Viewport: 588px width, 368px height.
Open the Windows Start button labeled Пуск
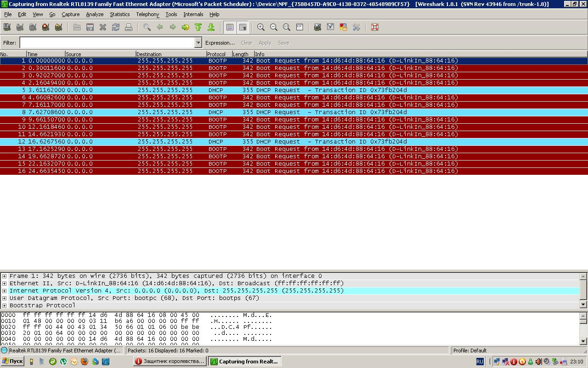[12, 362]
